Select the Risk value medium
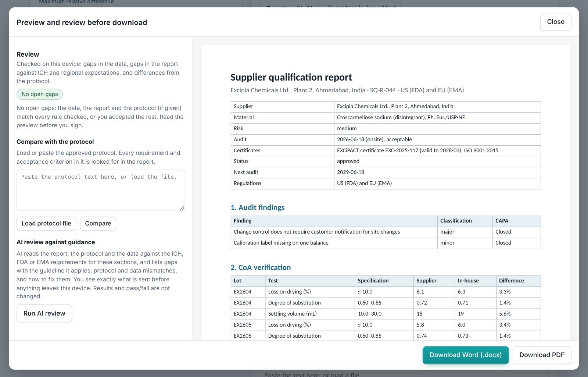 click(x=437, y=128)
